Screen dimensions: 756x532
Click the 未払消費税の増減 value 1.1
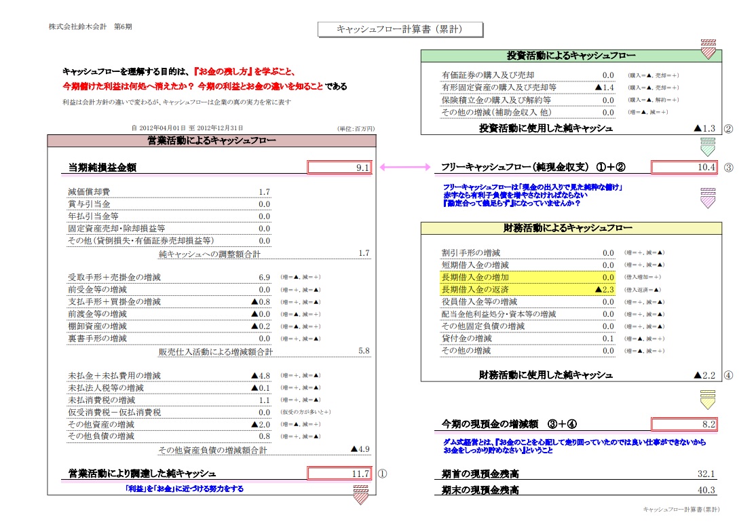[264, 400]
